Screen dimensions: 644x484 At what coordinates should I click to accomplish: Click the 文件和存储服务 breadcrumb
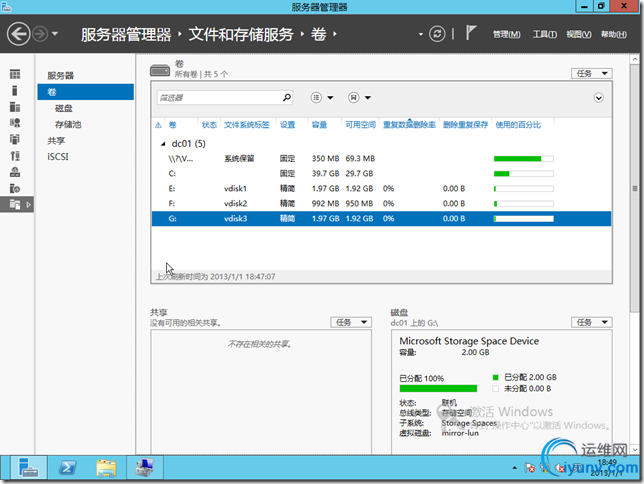coord(241,34)
